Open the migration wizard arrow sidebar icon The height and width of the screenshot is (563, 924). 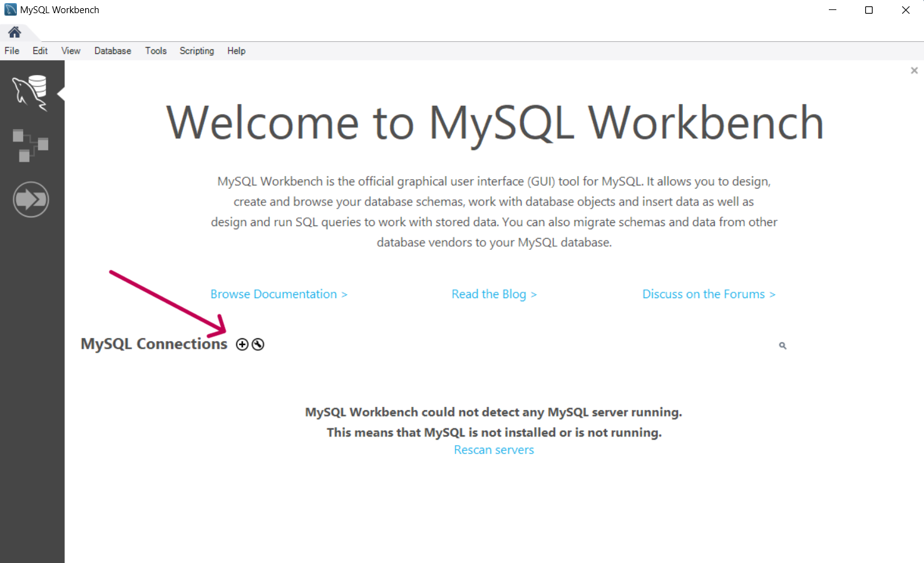click(31, 200)
